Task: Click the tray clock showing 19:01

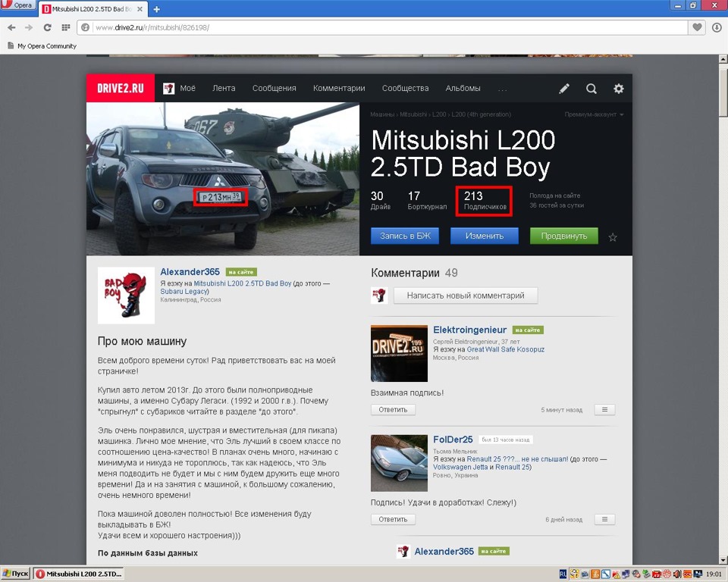Action: (x=714, y=574)
